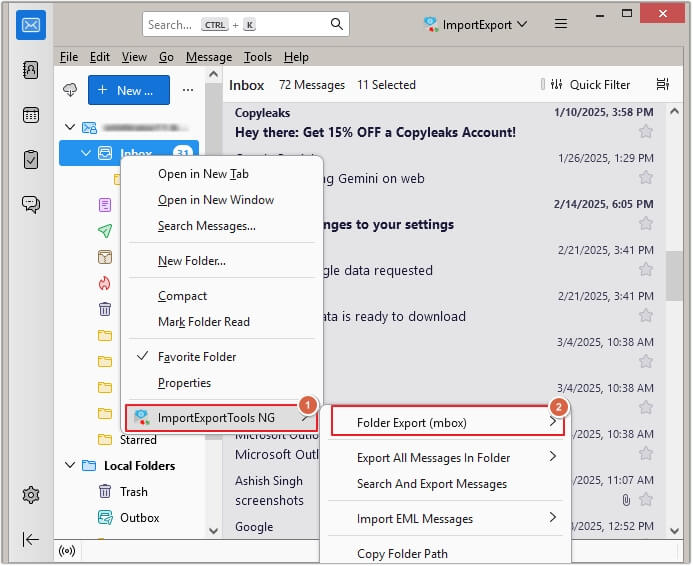Screen dimensions: 693x566
Task: Collapse the Local Folders tree
Action: pyautogui.click(x=70, y=466)
